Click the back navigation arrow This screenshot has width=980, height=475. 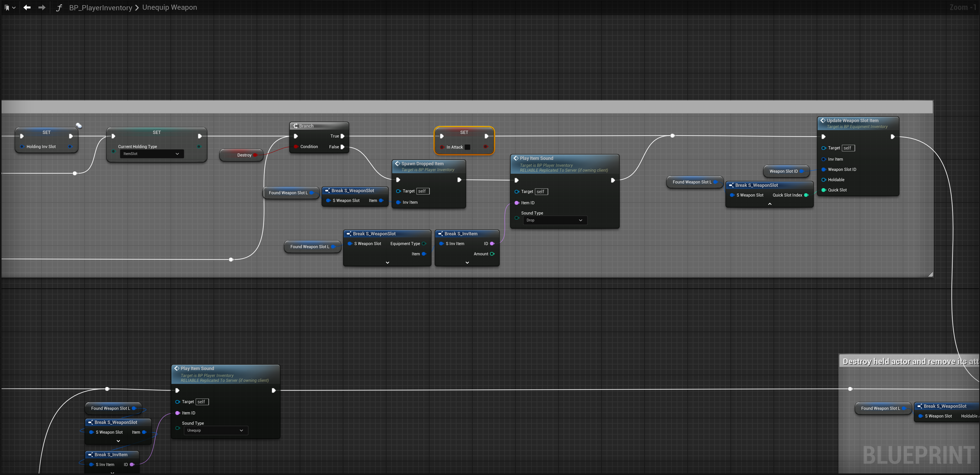point(27,7)
